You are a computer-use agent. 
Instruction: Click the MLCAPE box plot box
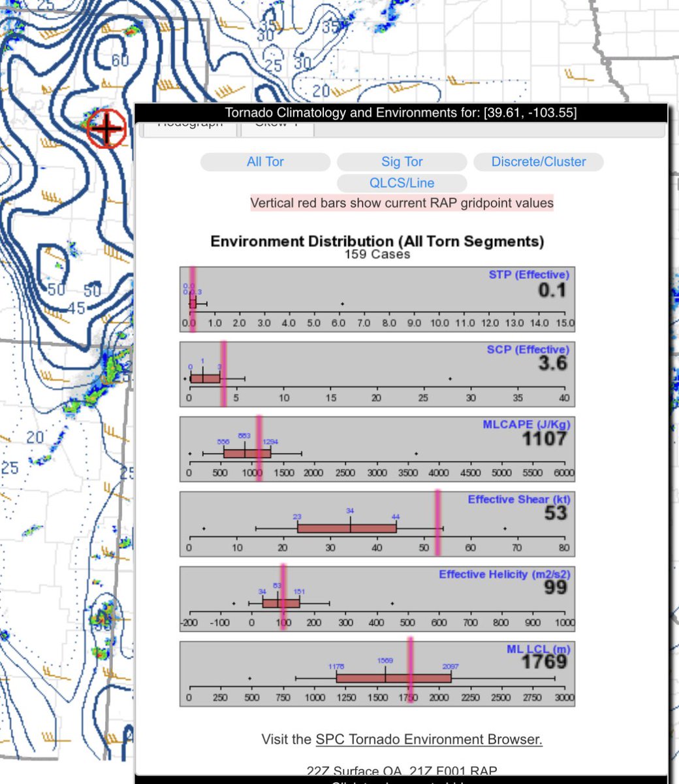click(x=247, y=453)
